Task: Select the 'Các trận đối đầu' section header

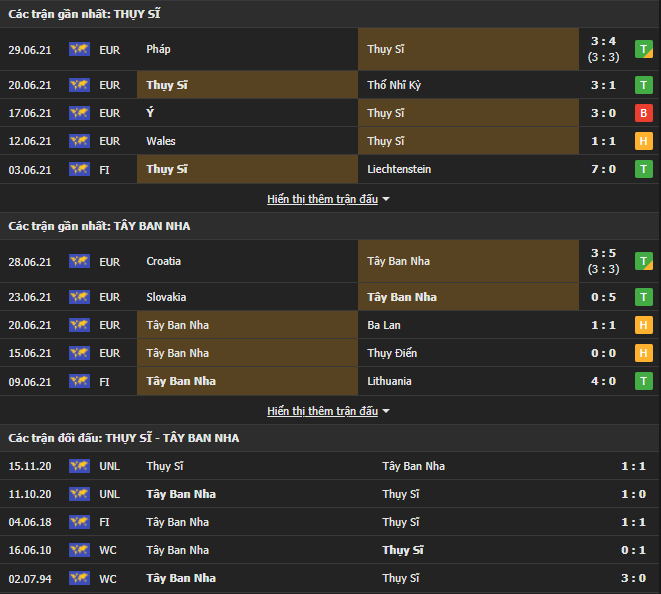Action: coord(124,438)
